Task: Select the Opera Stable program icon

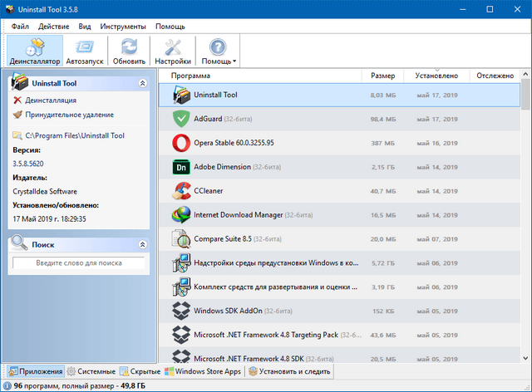Action: [x=181, y=143]
